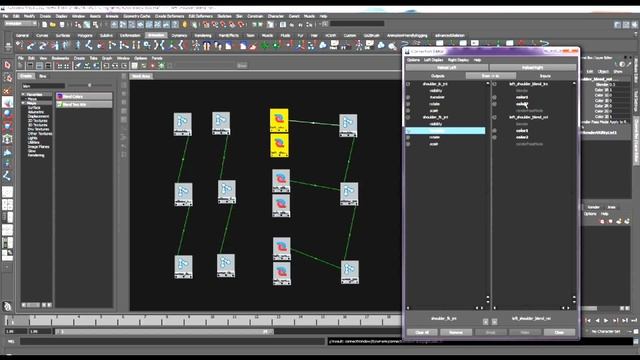Click Show top and bottom tabs icon in Hypershade

point(48,65)
